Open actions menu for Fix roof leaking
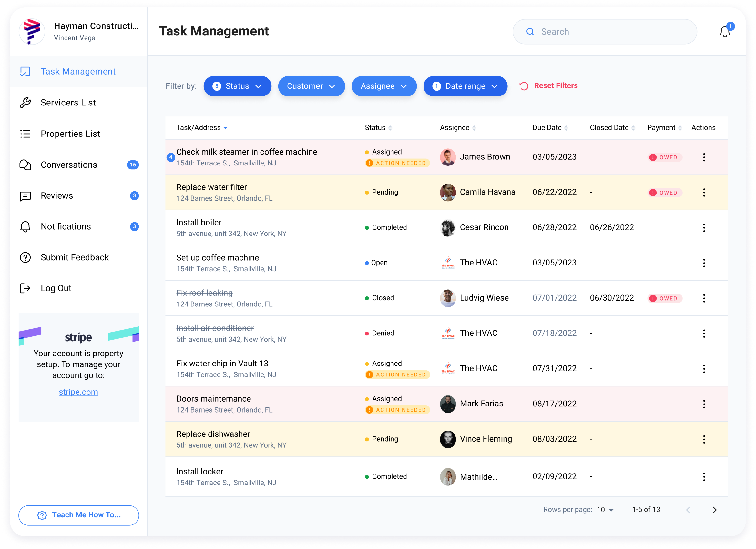 pos(704,298)
